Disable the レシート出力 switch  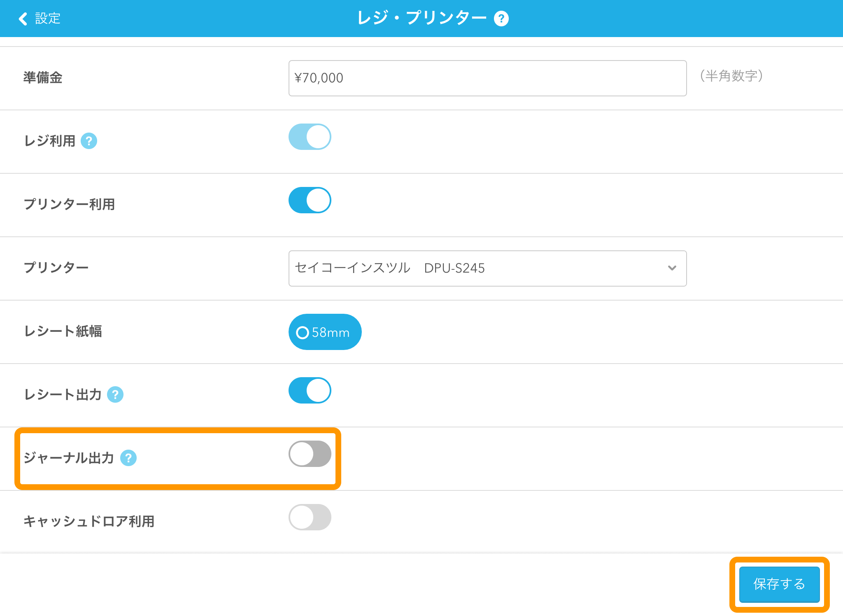click(310, 390)
